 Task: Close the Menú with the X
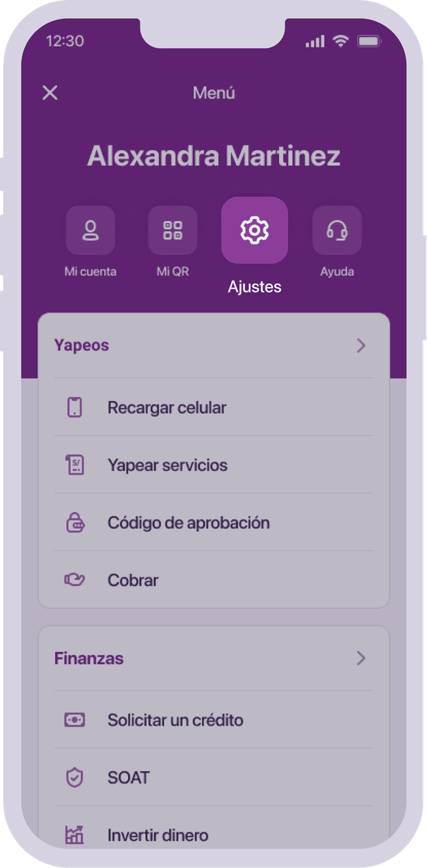tap(50, 93)
